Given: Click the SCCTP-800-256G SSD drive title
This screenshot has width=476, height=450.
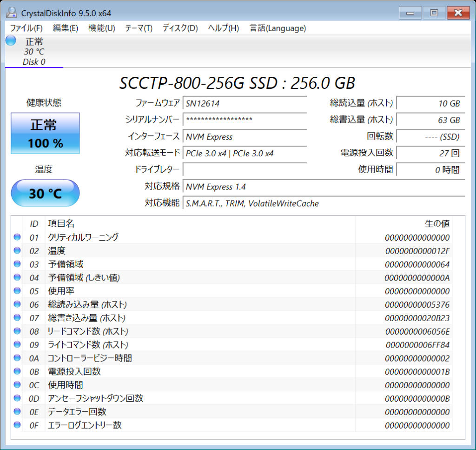Looking at the screenshot, I should tap(237, 83).
